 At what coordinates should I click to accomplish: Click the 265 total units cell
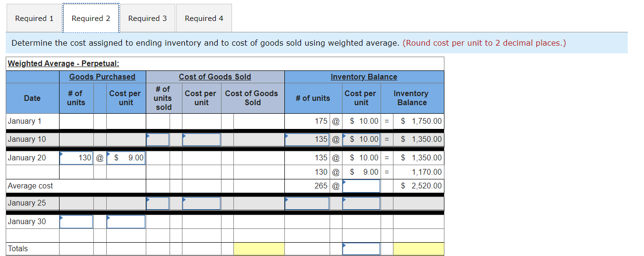(x=321, y=186)
